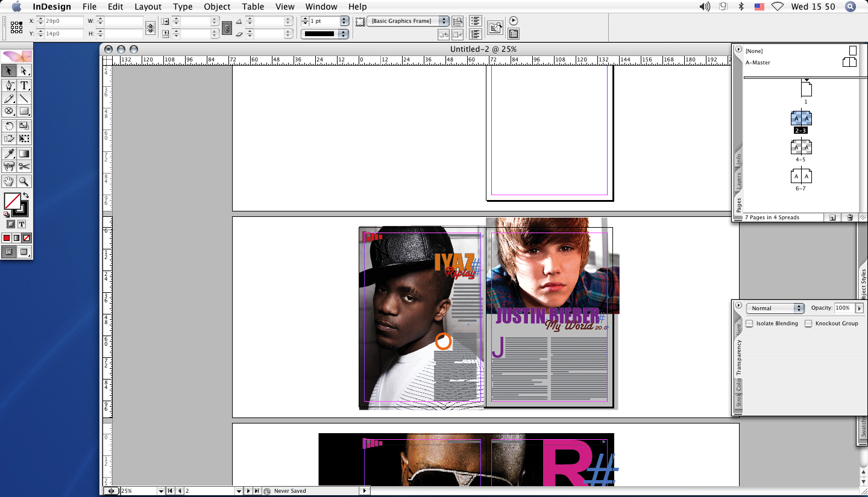Apply Color red swatch button
This screenshot has height=497, width=868.
7,238
